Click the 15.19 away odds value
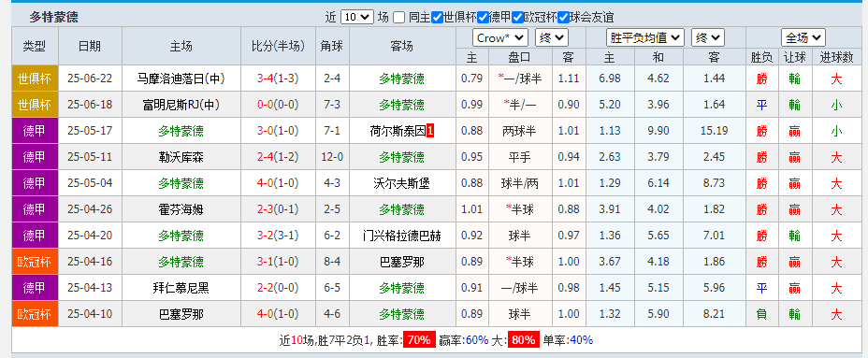The height and width of the screenshot is (358, 868). coord(714,131)
